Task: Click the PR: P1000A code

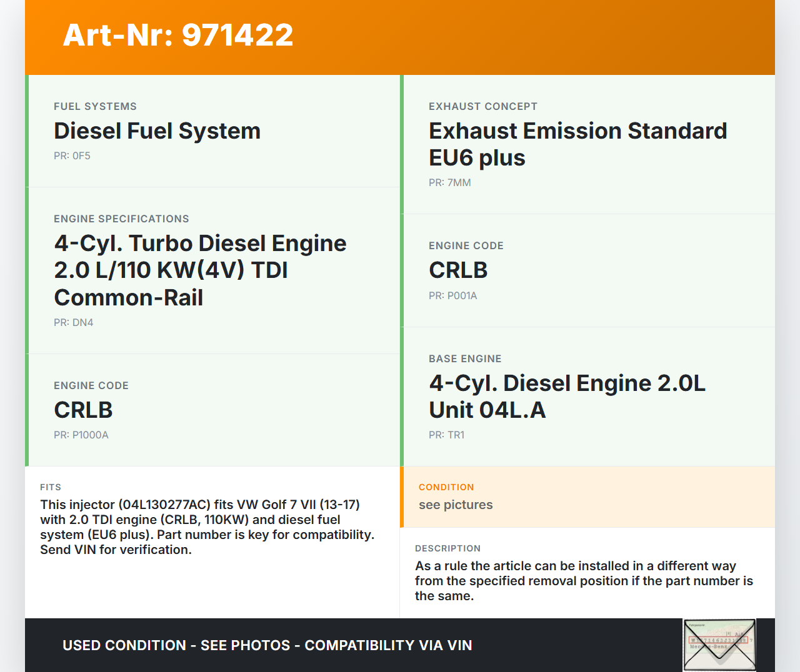Action: click(81, 435)
